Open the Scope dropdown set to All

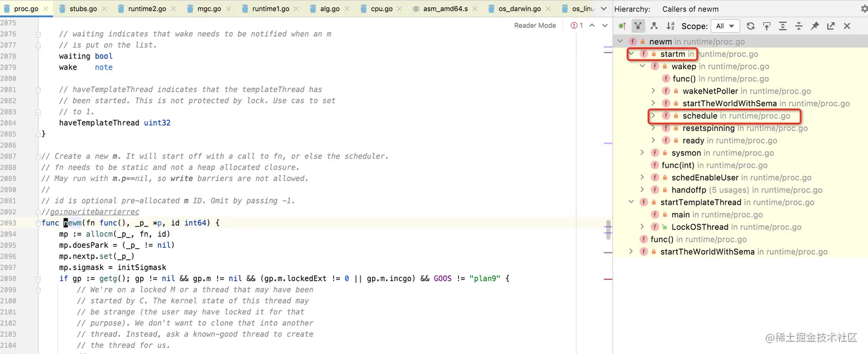coord(725,26)
